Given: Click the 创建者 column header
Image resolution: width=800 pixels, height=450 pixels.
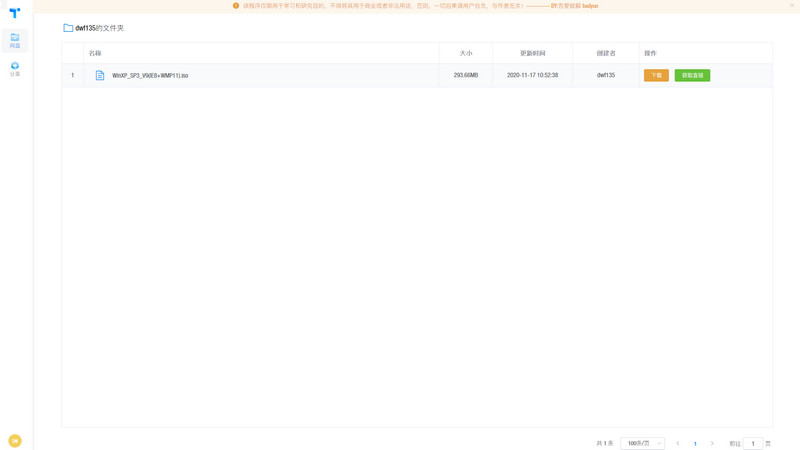Looking at the screenshot, I should 606,53.
